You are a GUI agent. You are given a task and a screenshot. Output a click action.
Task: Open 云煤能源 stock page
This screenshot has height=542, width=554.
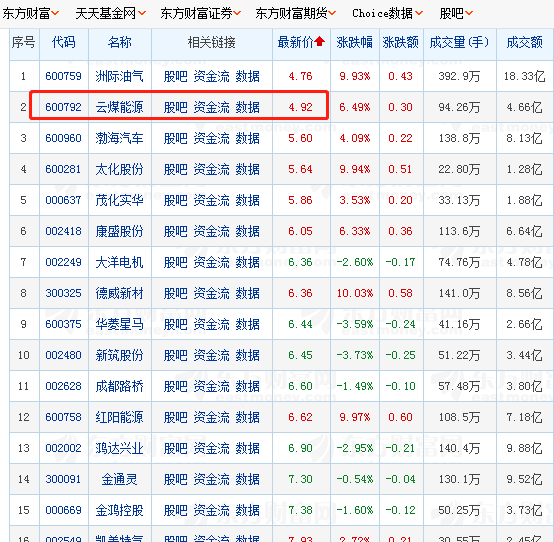click(x=119, y=107)
